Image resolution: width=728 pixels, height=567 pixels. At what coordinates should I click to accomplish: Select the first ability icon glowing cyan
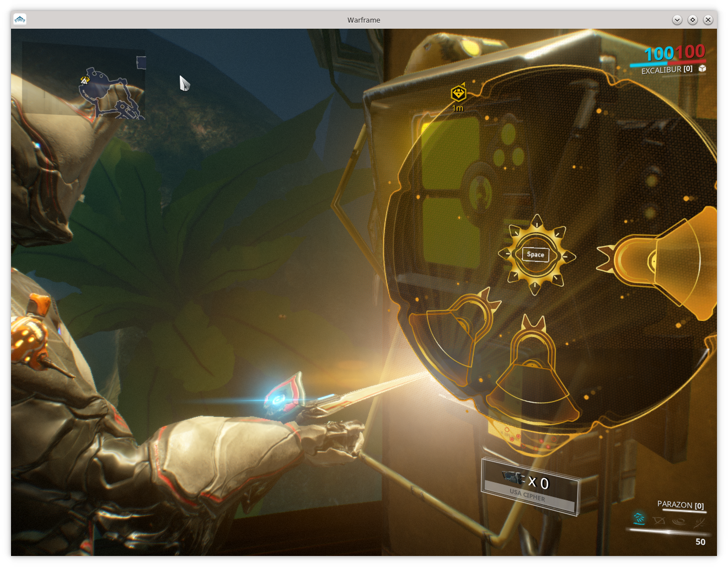(x=639, y=518)
